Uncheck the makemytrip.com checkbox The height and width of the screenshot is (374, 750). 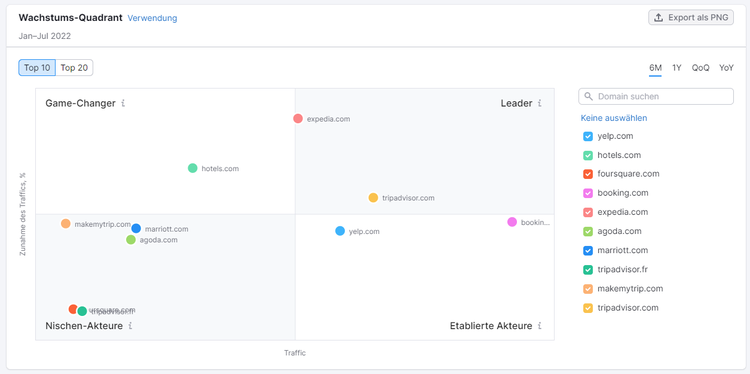[x=588, y=289]
